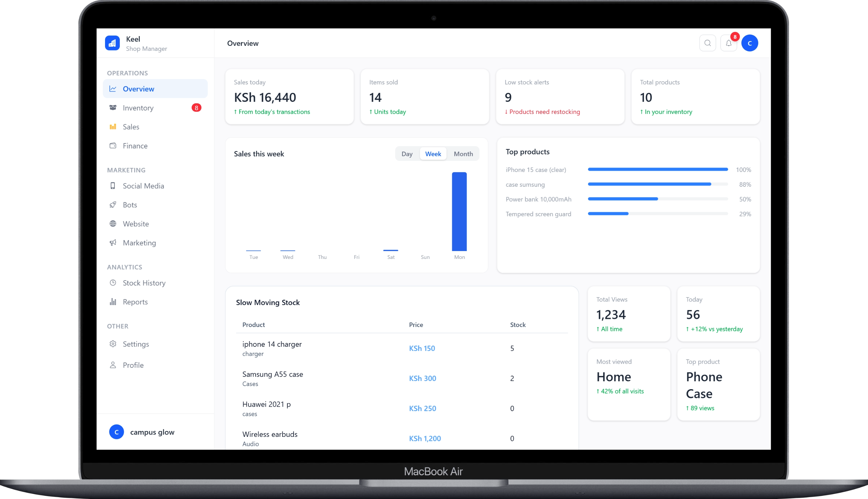Click the Reports chart icon
This screenshot has width=868, height=499.
pyautogui.click(x=113, y=302)
